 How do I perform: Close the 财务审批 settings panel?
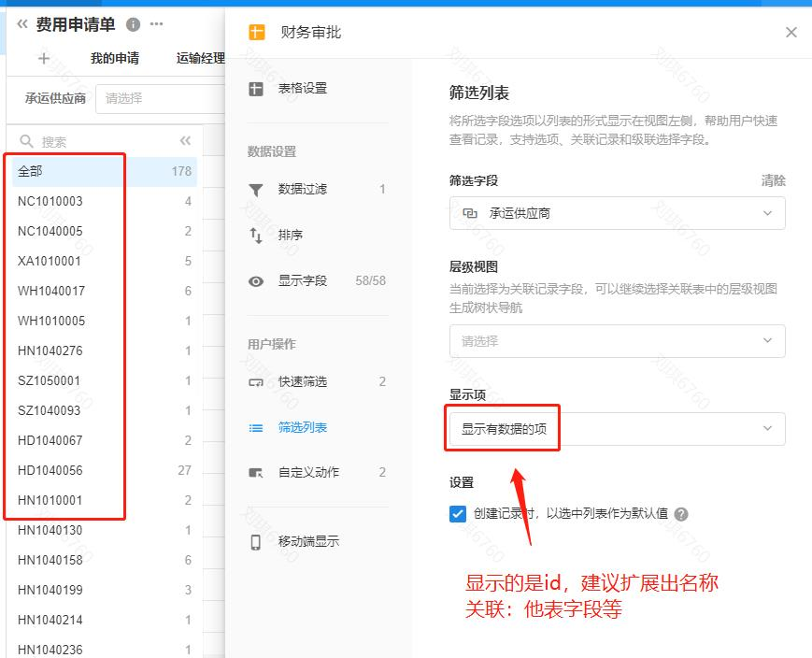791,33
